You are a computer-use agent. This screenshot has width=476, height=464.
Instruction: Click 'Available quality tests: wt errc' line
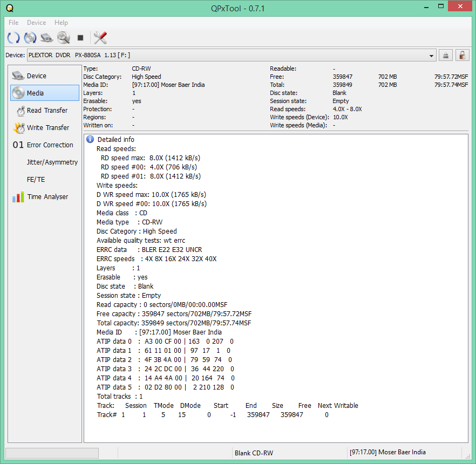point(141,241)
